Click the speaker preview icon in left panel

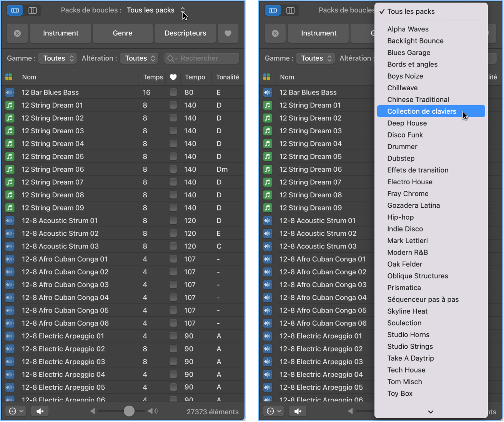(x=40, y=411)
